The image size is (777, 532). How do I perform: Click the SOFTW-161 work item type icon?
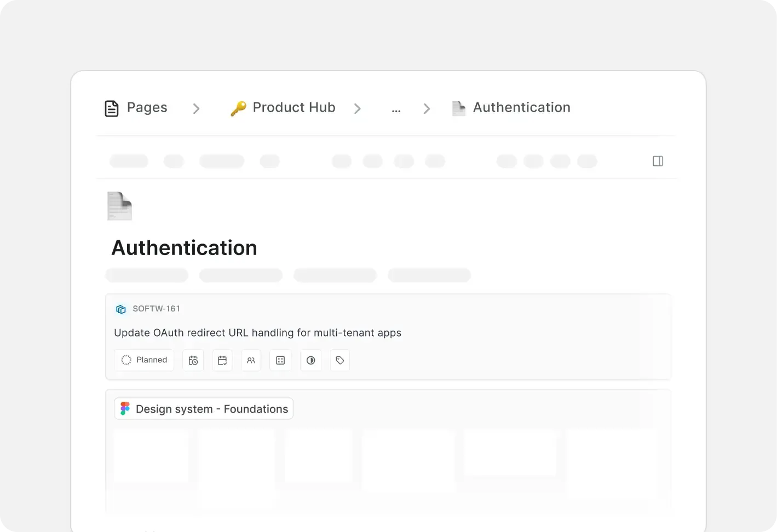[x=121, y=309]
